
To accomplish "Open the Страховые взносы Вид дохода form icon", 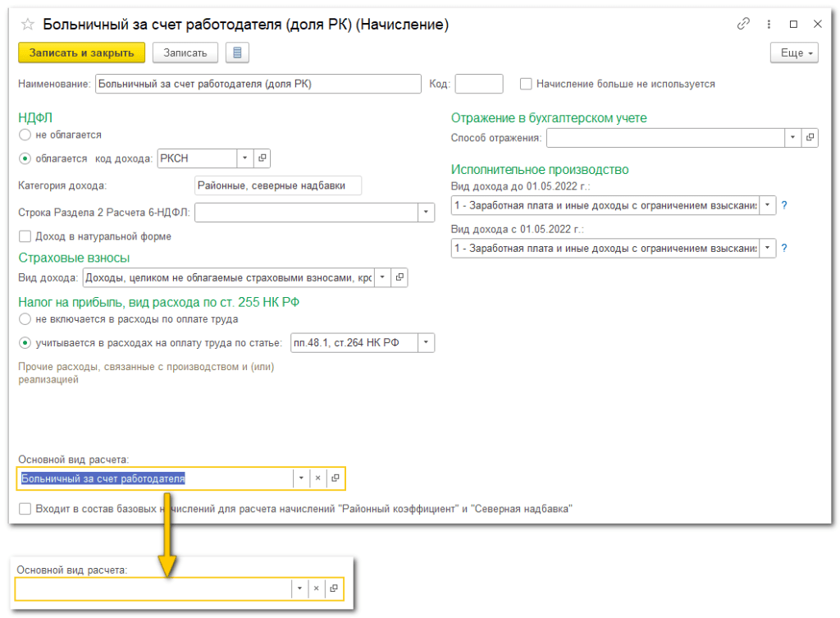I will click(x=399, y=278).
